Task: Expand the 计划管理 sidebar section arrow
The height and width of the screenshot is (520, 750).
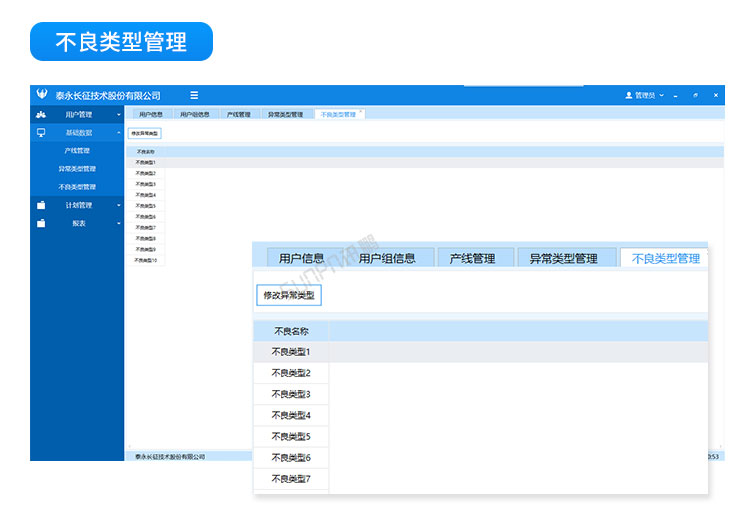Action: pyautogui.click(x=118, y=205)
